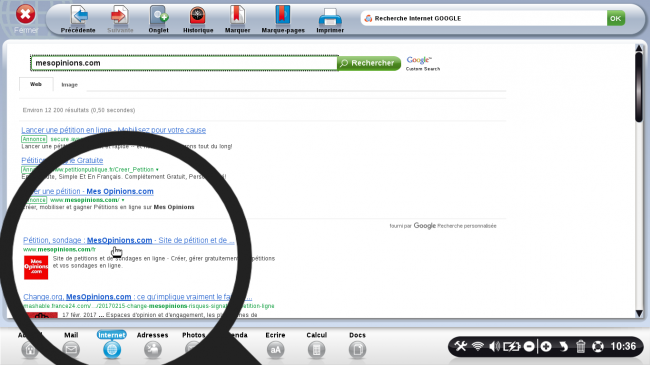Print the page with Imprimer
This screenshot has width=650, height=365.
click(x=330, y=20)
